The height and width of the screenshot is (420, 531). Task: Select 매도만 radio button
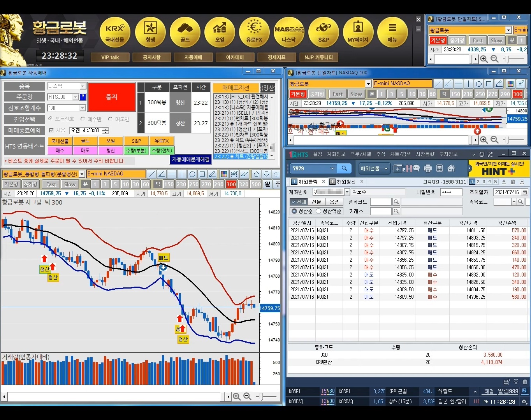pyautogui.click(x=110, y=119)
